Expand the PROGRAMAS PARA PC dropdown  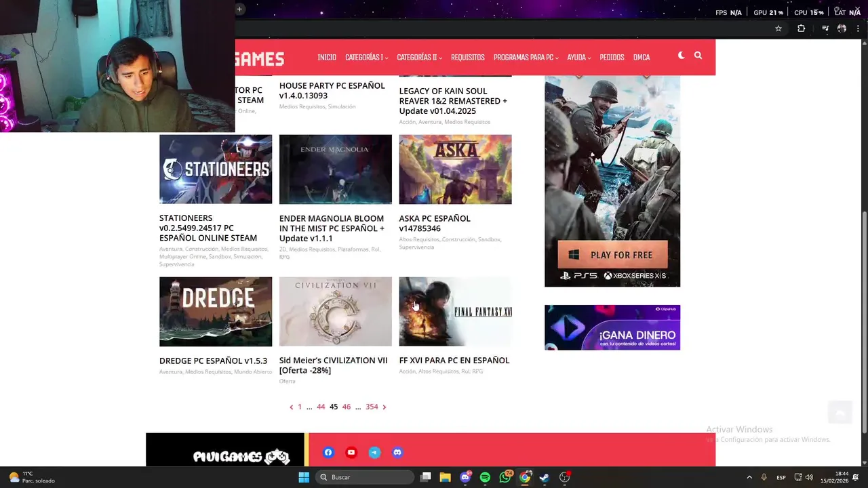pos(526,58)
